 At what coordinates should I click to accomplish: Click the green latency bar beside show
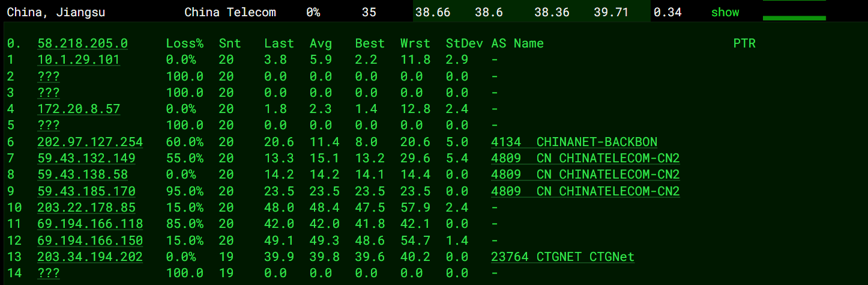(x=794, y=17)
